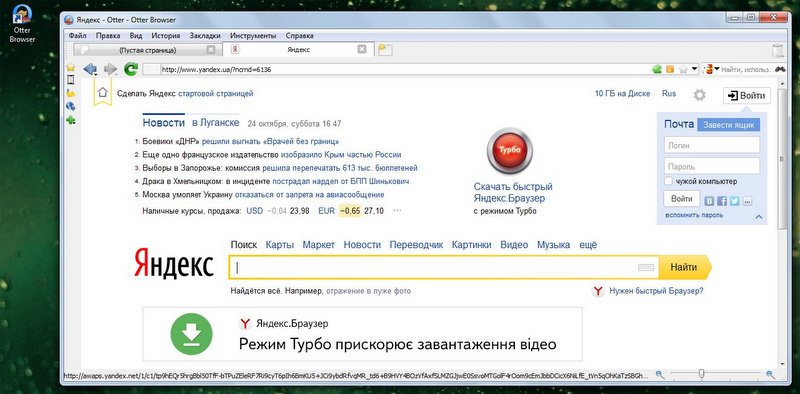Open the Закладки menu
The image size is (800, 394).
pos(205,36)
